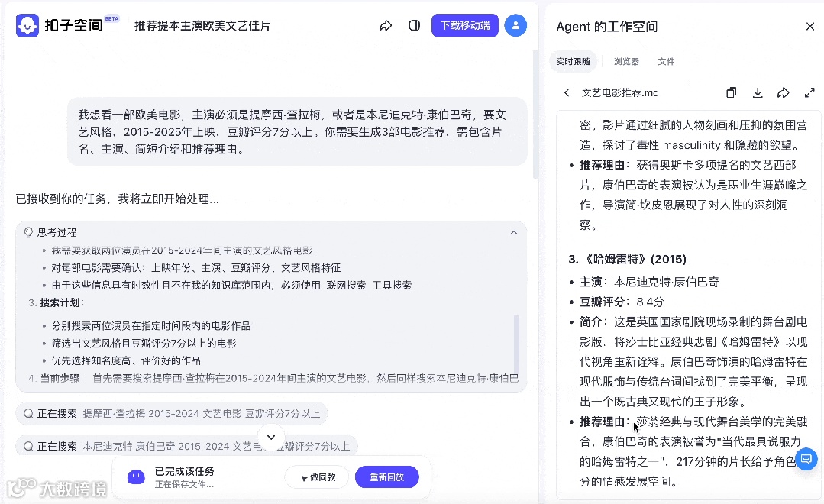
Task: Share the conversation via arrow icon in header
Action: [386, 25]
